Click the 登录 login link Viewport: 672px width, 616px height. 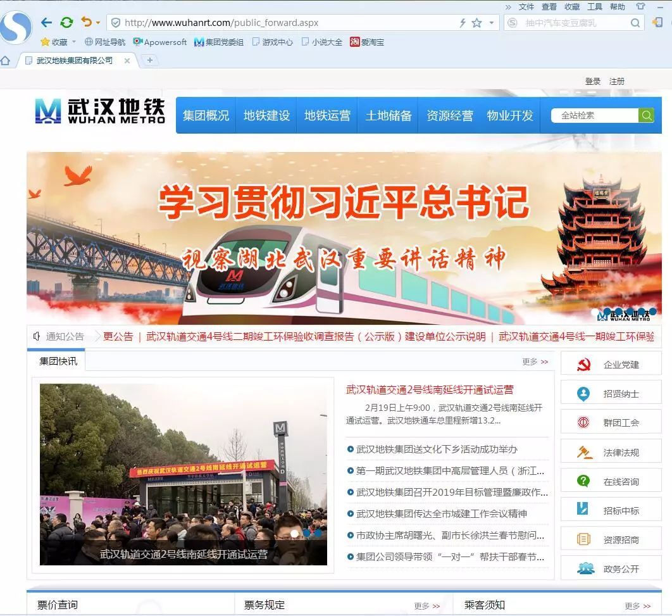coord(592,81)
